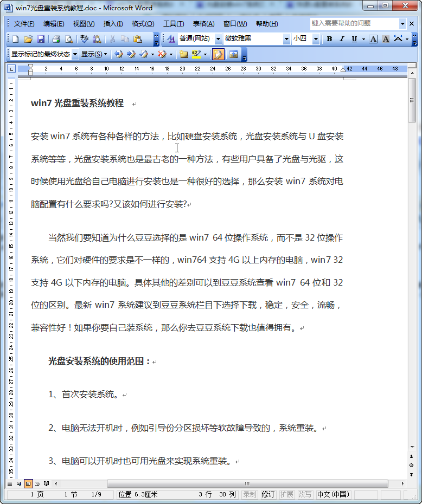
Task: Click the Next Page double-arrow button
Action: click(x=411, y=474)
